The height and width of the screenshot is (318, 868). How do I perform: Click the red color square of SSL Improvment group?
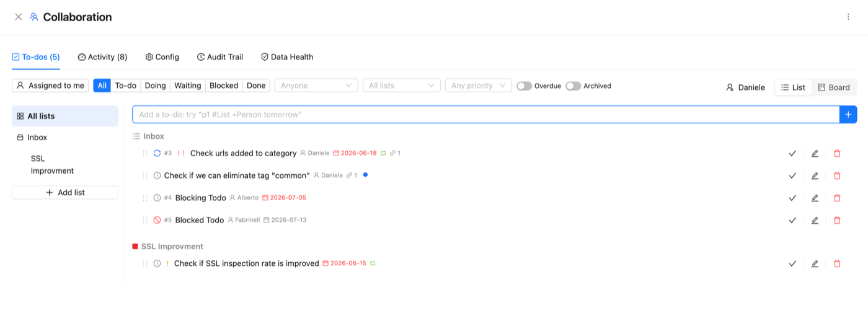point(135,246)
